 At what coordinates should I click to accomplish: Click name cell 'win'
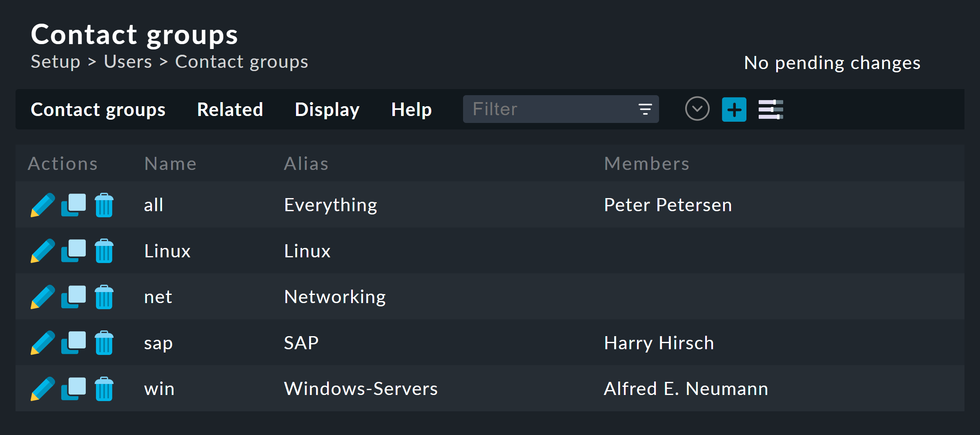(159, 389)
